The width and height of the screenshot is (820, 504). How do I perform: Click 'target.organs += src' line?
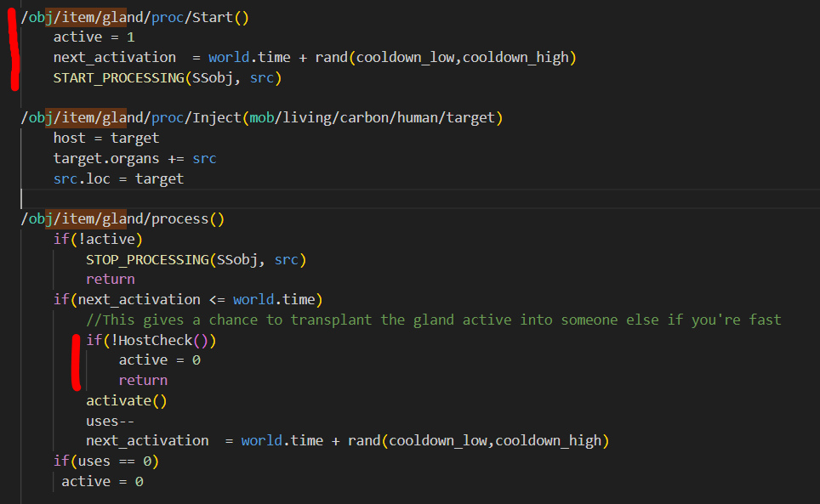pyautogui.click(x=135, y=158)
